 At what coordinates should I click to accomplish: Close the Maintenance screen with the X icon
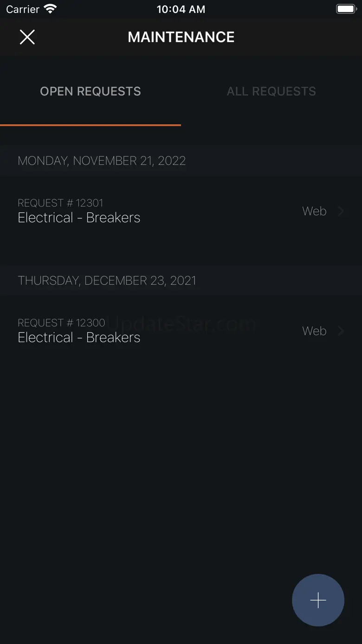click(27, 37)
